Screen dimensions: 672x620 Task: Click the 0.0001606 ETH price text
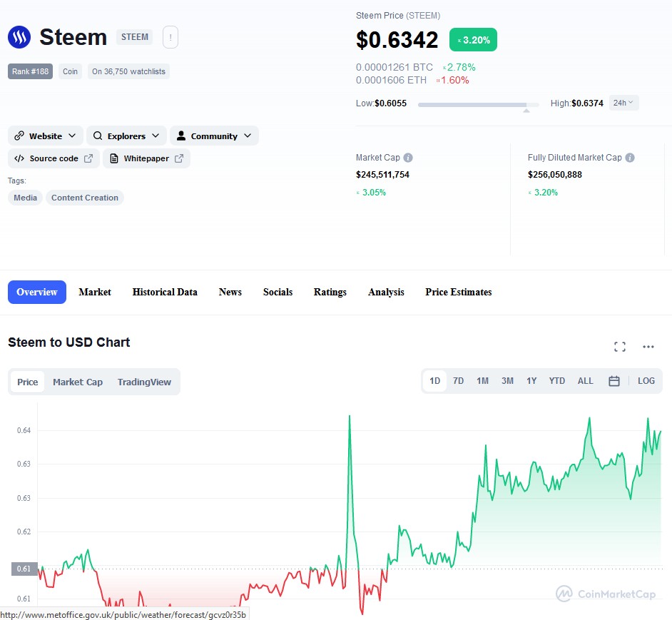pos(391,80)
